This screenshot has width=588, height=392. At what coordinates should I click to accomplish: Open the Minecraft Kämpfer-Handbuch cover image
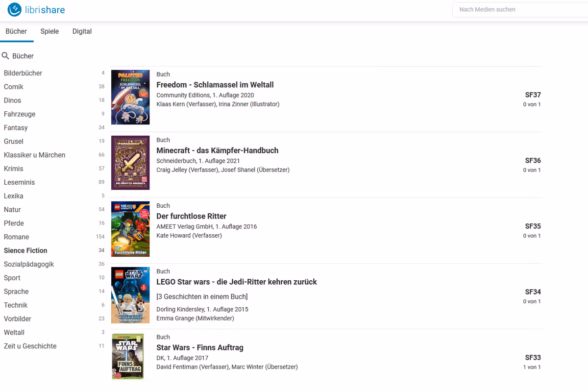tap(130, 163)
